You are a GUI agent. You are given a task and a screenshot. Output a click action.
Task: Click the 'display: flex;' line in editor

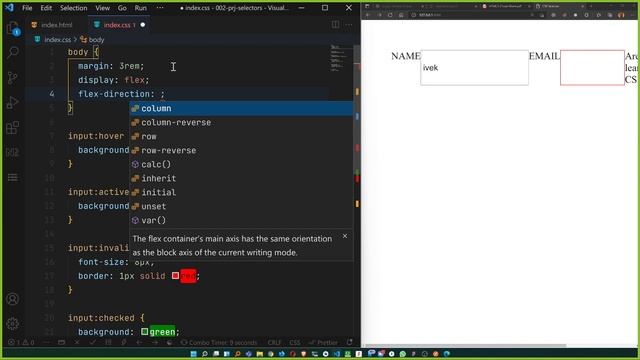tap(114, 80)
